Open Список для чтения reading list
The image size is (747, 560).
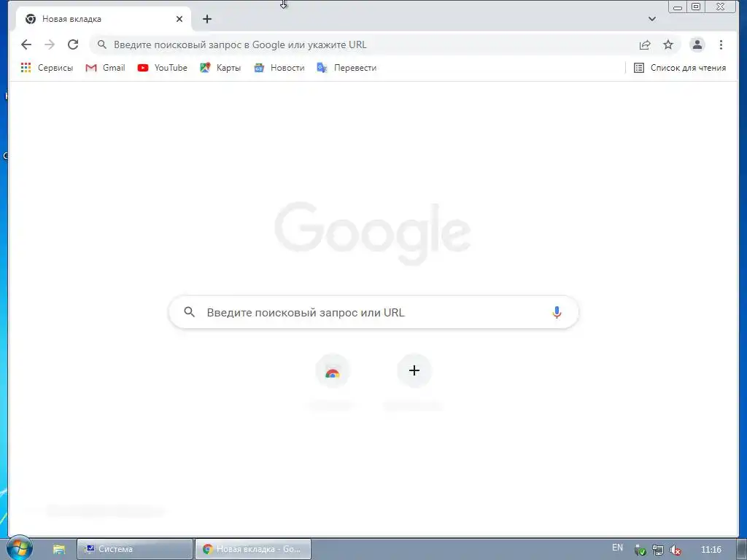(680, 68)
